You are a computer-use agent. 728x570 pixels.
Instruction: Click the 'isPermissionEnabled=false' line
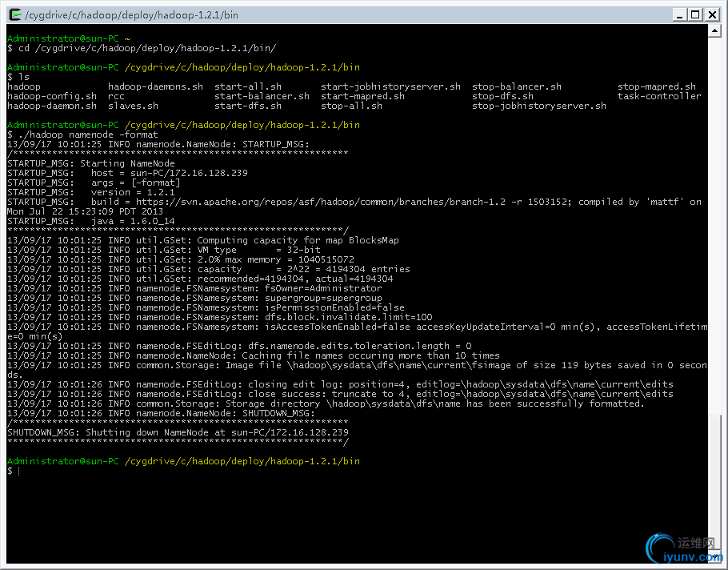coord(206,308)
